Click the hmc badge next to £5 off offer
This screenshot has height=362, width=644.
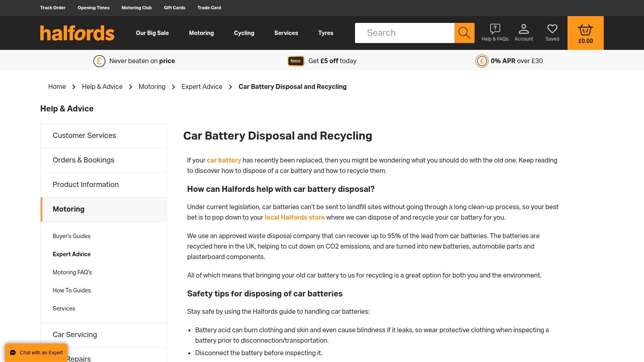(x=296, y=61)
